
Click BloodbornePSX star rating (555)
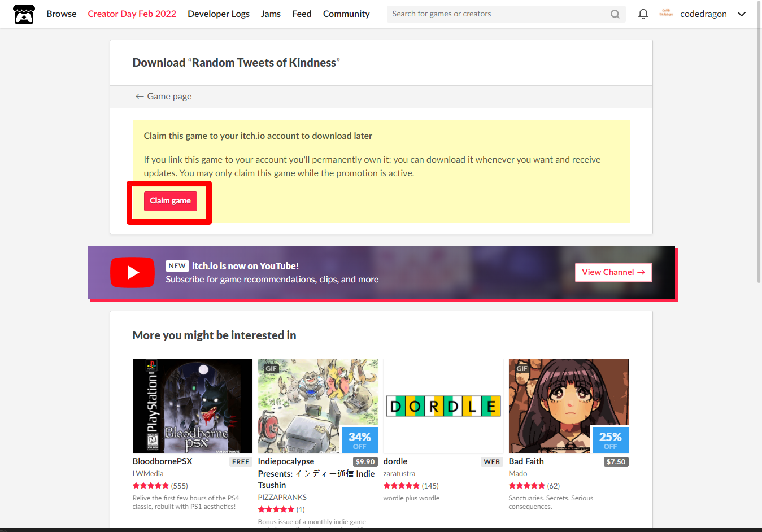coord(160,486)
